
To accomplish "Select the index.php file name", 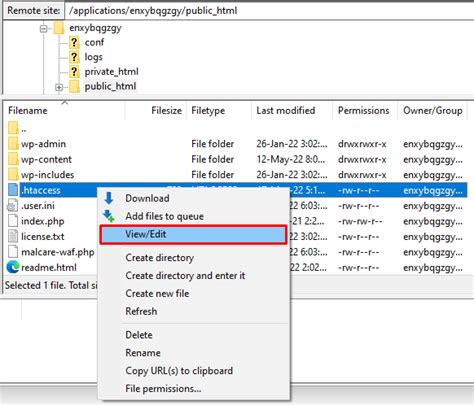I will (43, 221).
